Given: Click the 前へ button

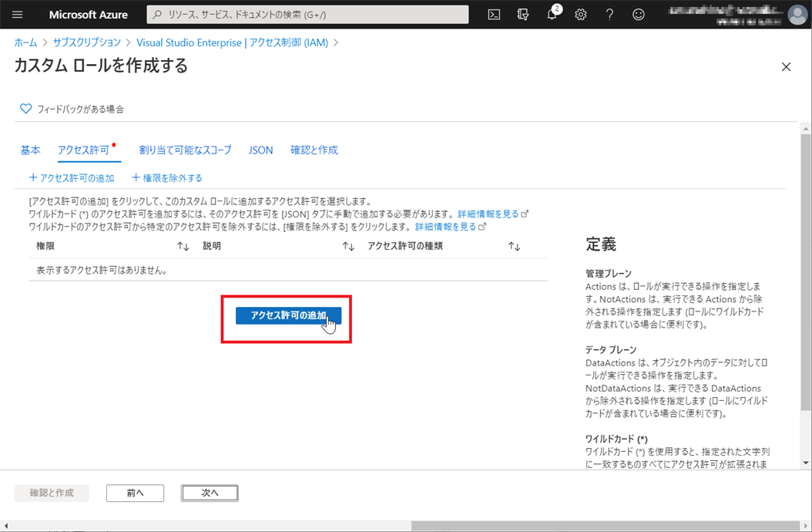Looking at the screenshot, I should (135, 493).
